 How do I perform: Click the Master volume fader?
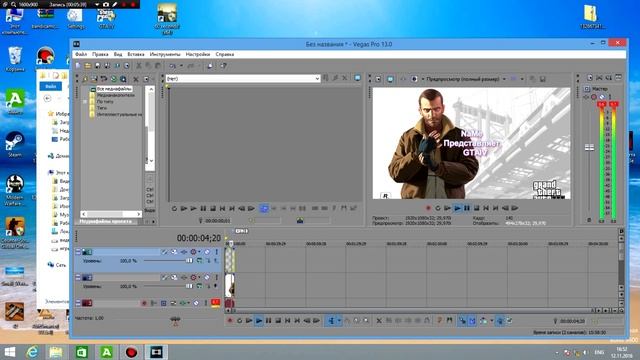(589, 147)
